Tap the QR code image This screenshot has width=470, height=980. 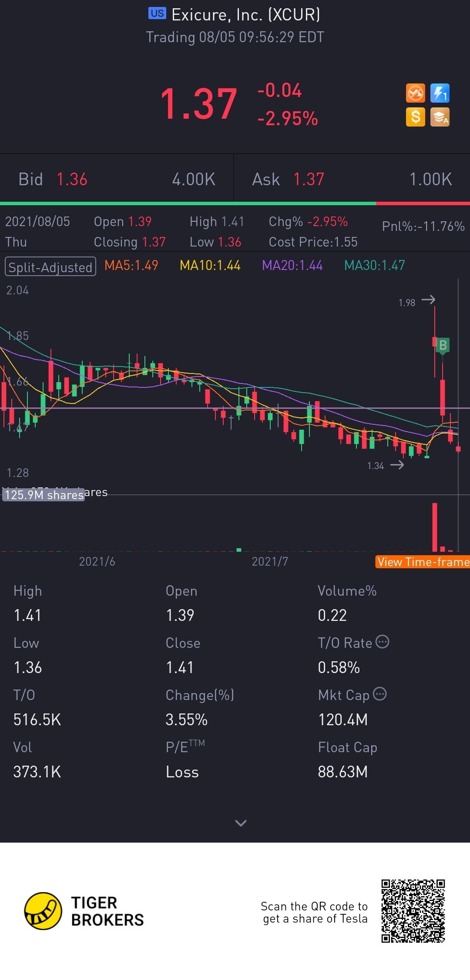pyautogui.click(x=413, y=911)
